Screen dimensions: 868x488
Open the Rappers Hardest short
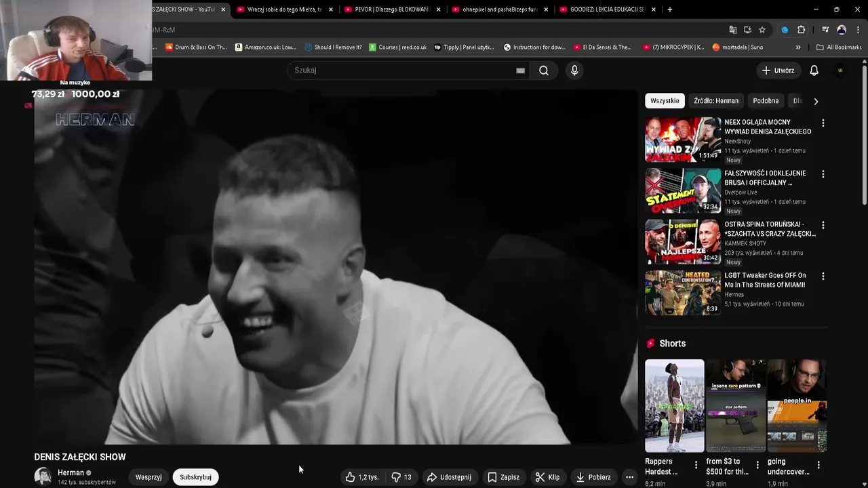coord(675,405)
